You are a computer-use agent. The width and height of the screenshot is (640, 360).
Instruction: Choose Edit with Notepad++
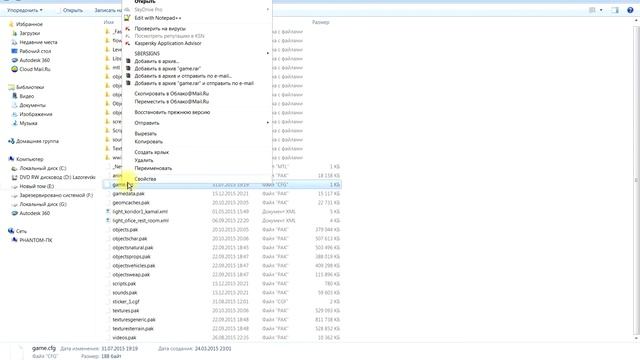(158, 18)
